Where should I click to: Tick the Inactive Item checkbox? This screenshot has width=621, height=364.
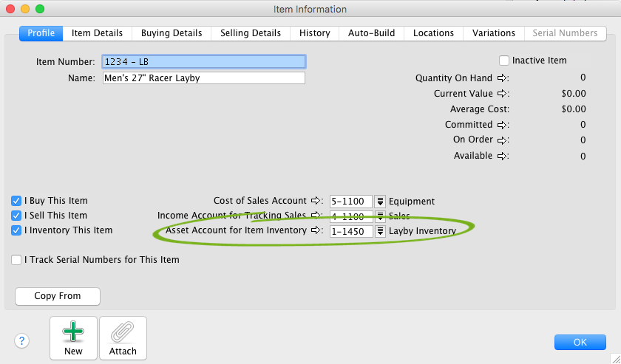(x=504, y=61)
